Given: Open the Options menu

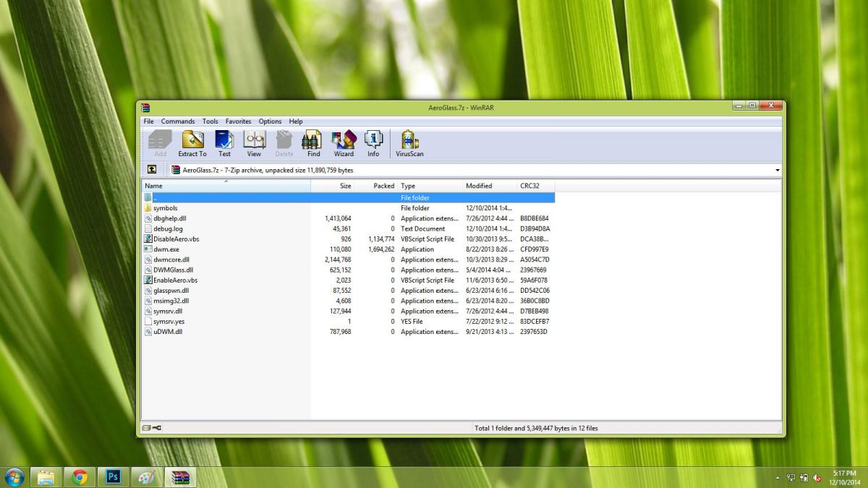Looking at the screenshot, I should 271,121.
